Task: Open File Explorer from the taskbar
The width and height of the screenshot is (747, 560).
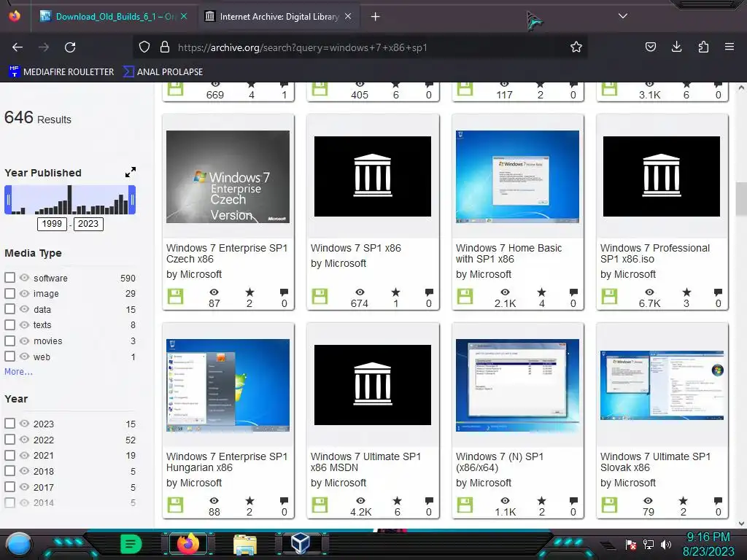Action: click(x=245, y=544)
